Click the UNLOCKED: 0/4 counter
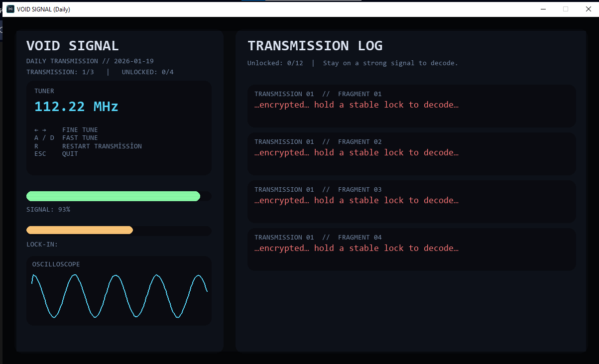 (x=147, y=72)
